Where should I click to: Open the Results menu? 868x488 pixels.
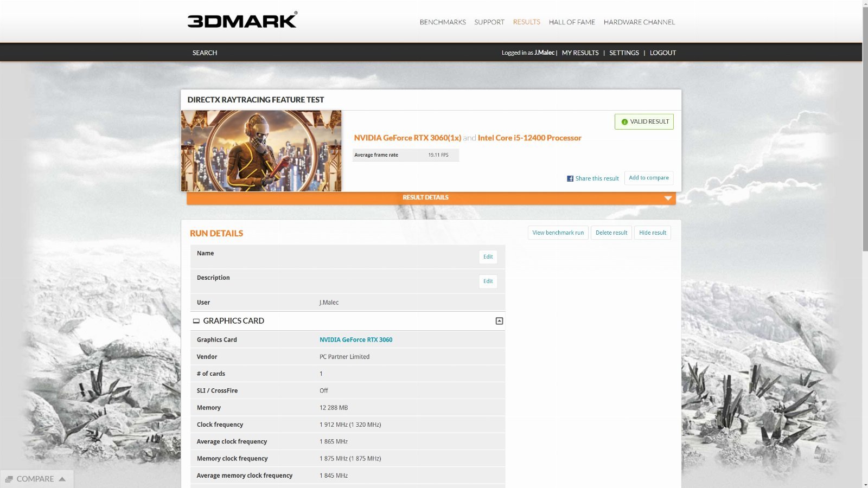pyautogui.click(x=526, y=22)
